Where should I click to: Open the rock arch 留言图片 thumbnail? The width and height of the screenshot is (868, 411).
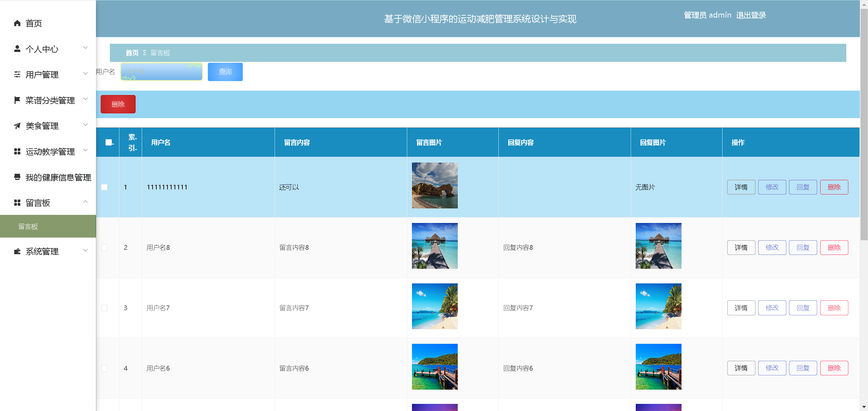(x=435, y=185)
